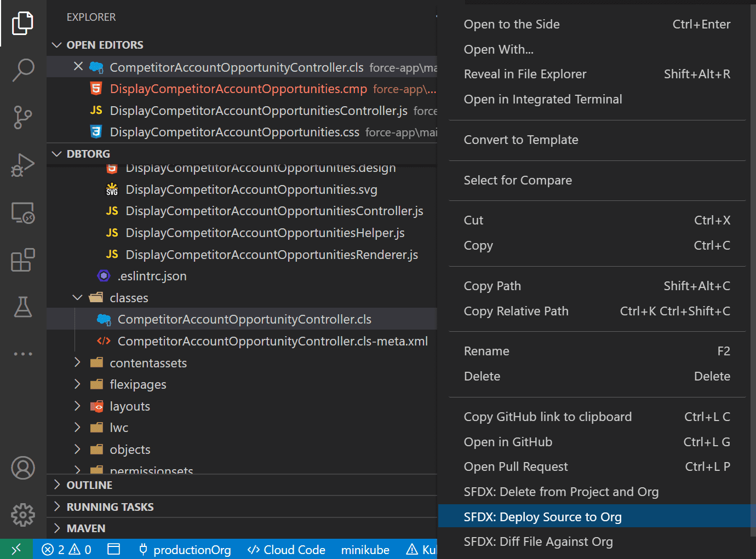Expand the MAVEN section
Image resolution: width=756 pixels, height=559 pixels.
coord(56,528)
